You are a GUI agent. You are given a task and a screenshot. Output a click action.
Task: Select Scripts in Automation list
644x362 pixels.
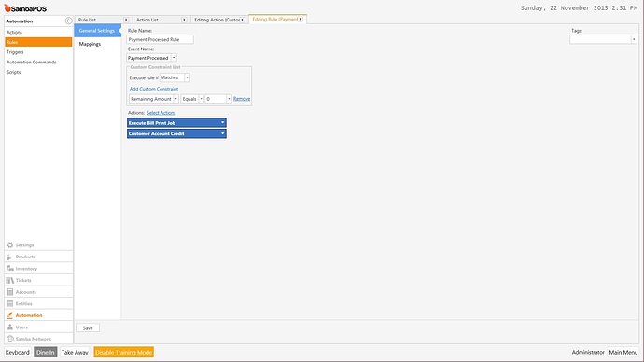click(38, 72)
